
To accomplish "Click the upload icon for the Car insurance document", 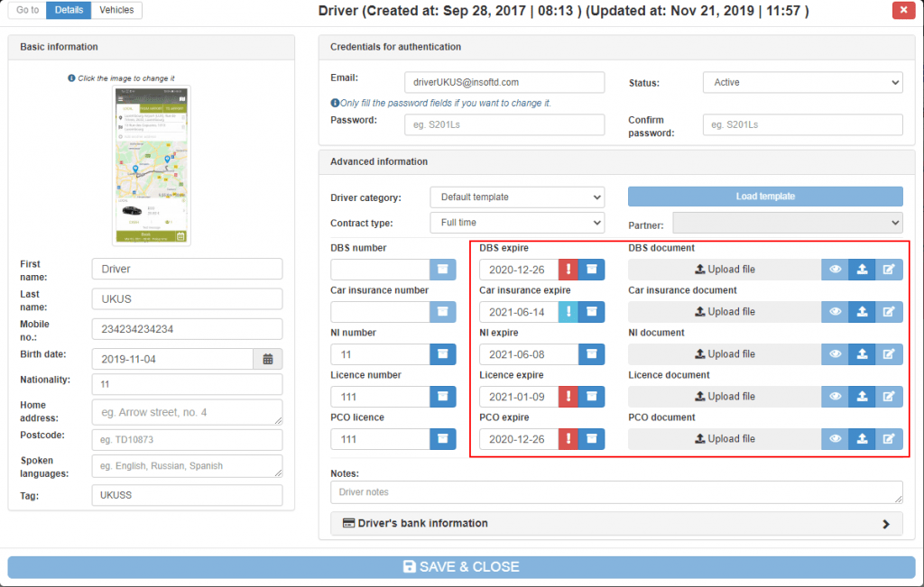I will (861, 311).
